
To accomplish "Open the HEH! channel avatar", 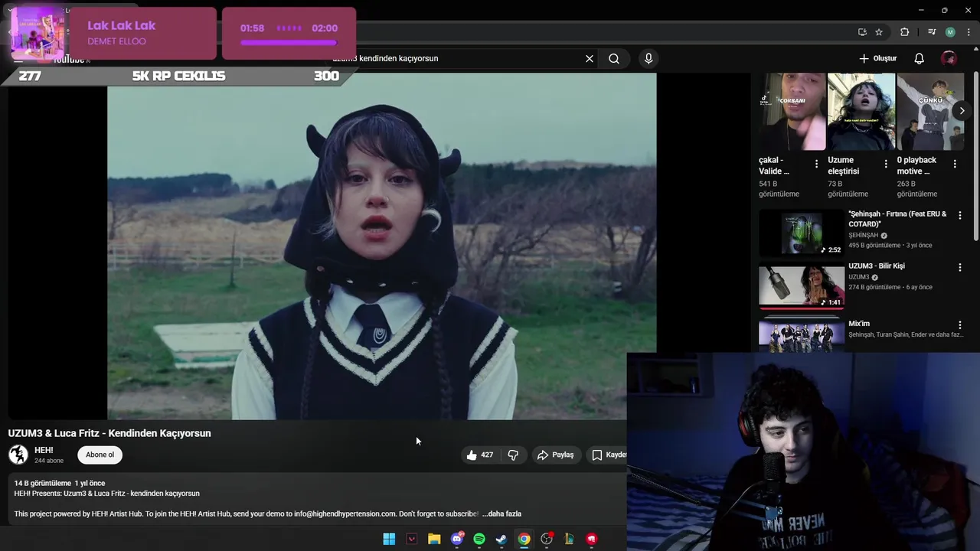I will 18,455.
